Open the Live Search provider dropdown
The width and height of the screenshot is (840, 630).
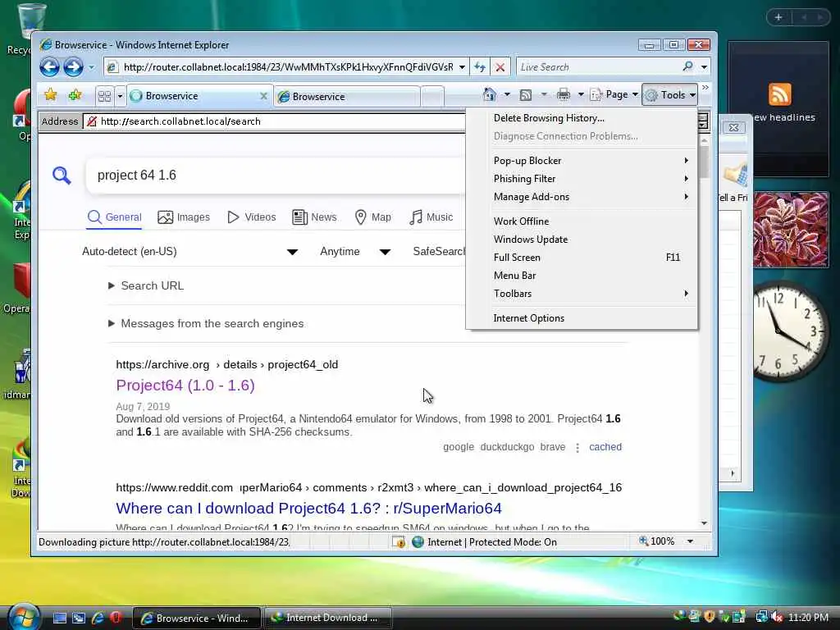[x=704, y=67]
